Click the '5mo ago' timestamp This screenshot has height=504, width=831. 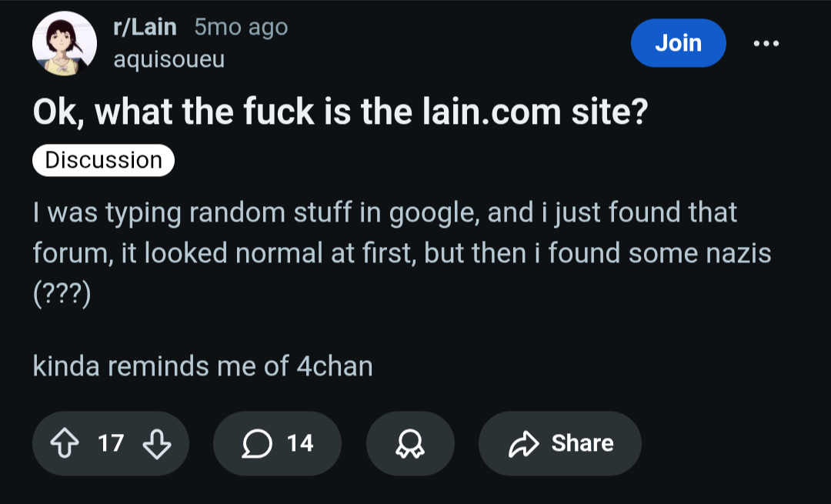pos(241,28)
